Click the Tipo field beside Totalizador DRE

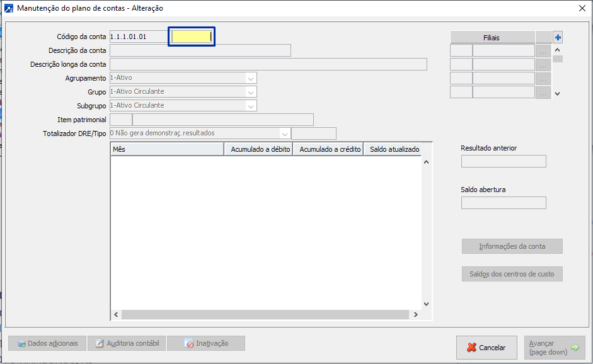pyautogui.click(x=314, y=134)
